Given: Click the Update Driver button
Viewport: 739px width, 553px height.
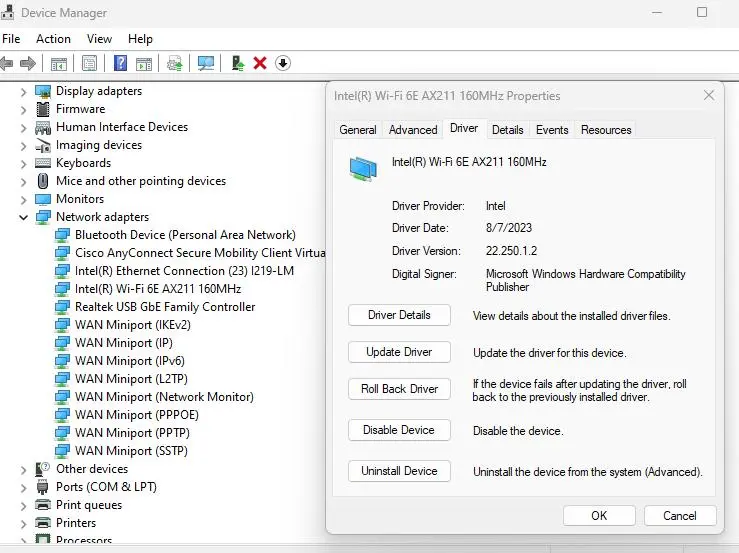Looking at the screenshot, I should (399, 352).
